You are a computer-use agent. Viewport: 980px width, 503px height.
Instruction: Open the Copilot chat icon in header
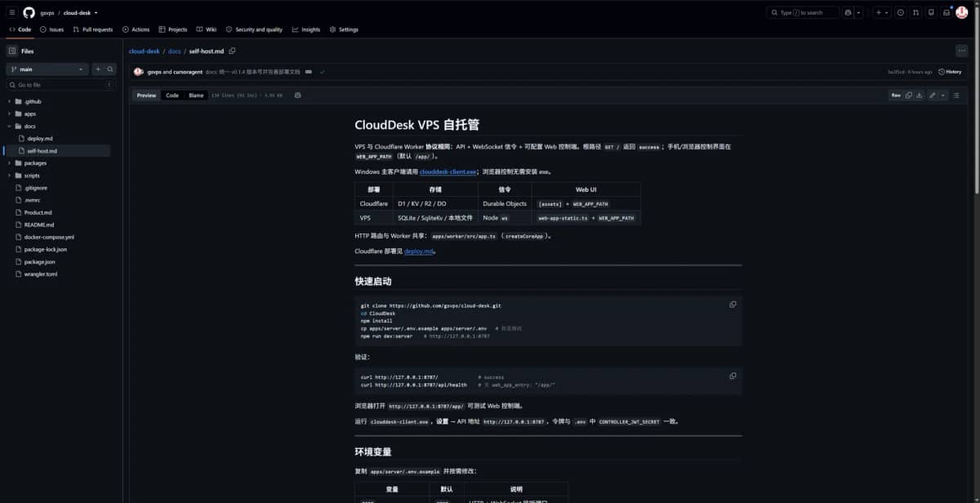[x=849, y=12]
